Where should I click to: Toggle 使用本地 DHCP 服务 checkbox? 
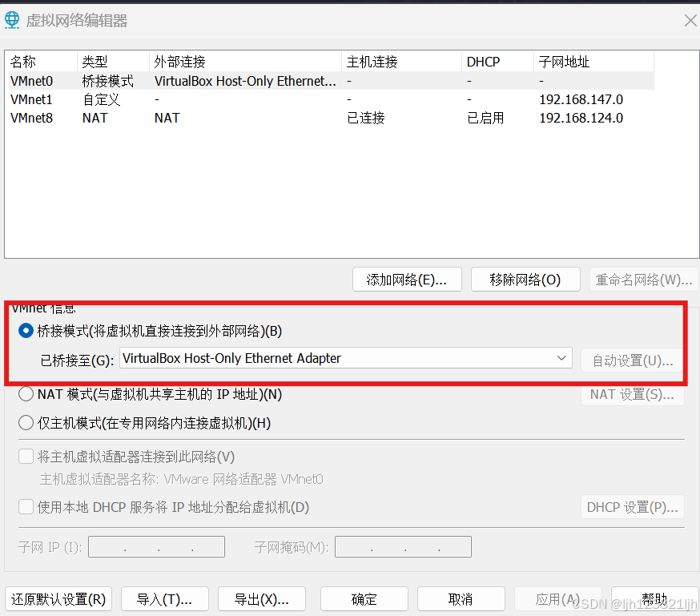pos(26,507)
